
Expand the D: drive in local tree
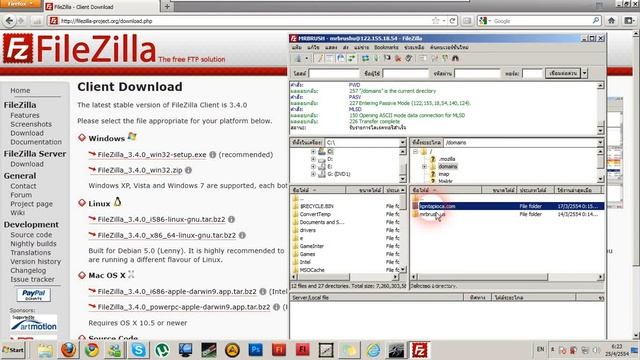coord(313,159)
